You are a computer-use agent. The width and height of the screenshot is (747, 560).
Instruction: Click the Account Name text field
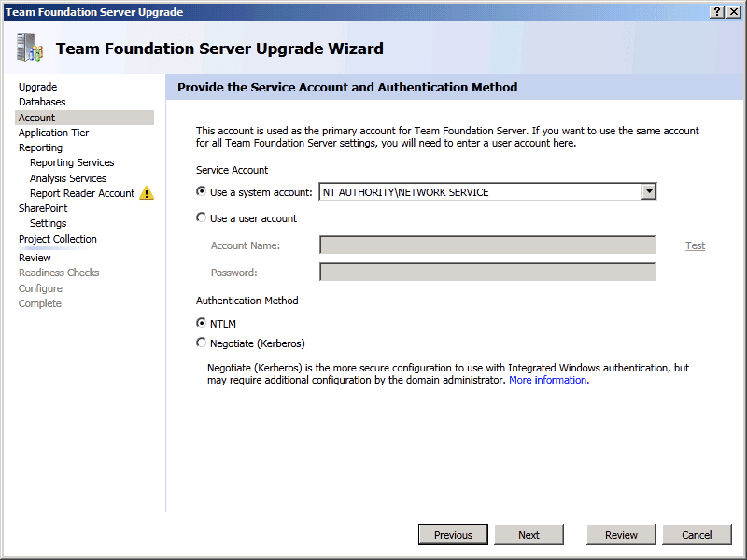pos(487,245)
